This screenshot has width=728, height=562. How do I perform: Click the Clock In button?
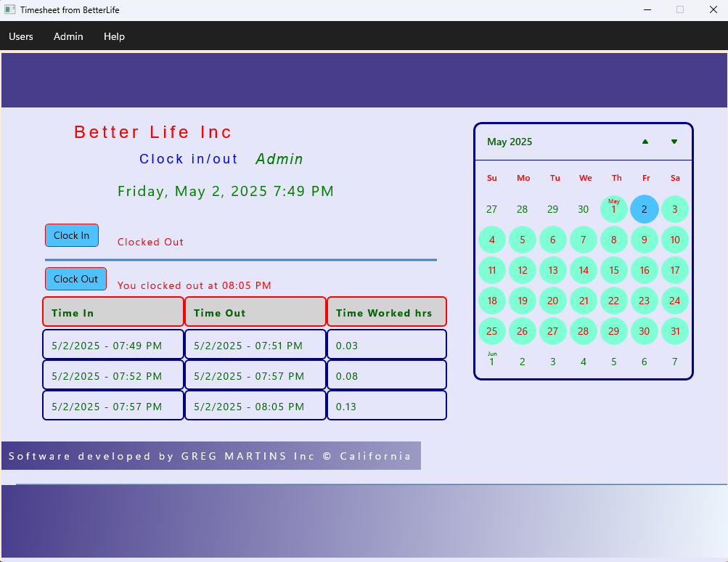[x=71, y=235]
